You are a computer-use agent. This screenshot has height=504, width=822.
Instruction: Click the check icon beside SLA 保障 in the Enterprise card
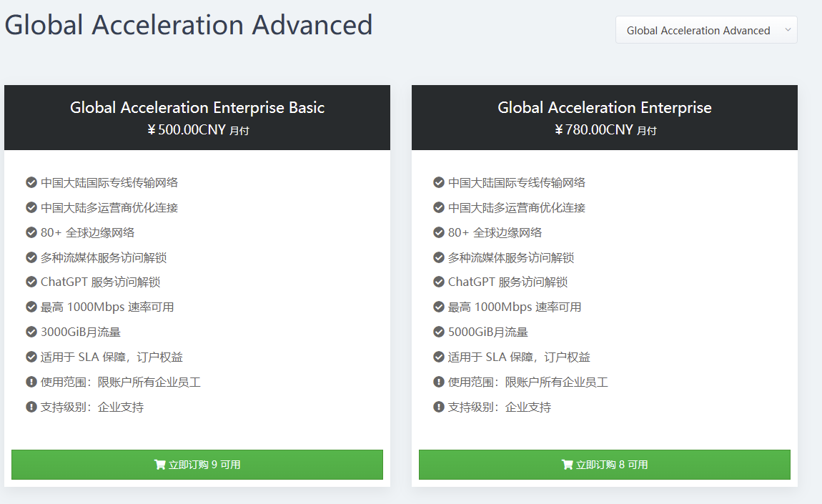[x=439, y=357]
